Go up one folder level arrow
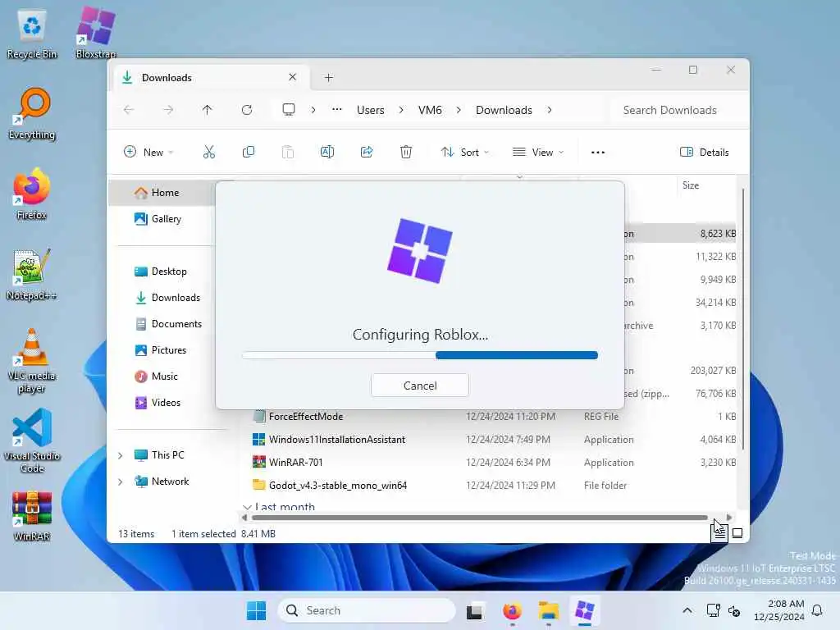The width and height of the screenshot is (840, 630). pos(208,110)
